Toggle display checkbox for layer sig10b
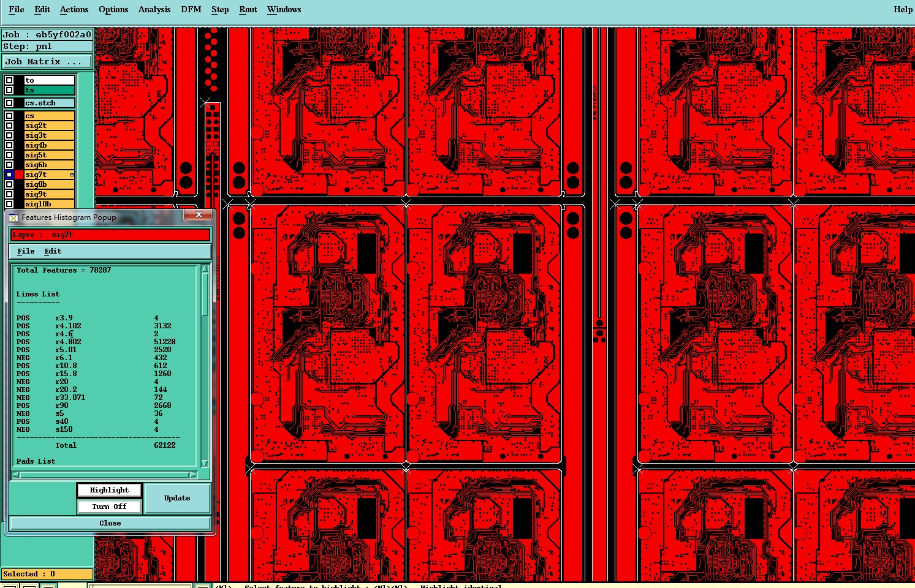This screenshot has width=915, height=588. pos(9,204)
